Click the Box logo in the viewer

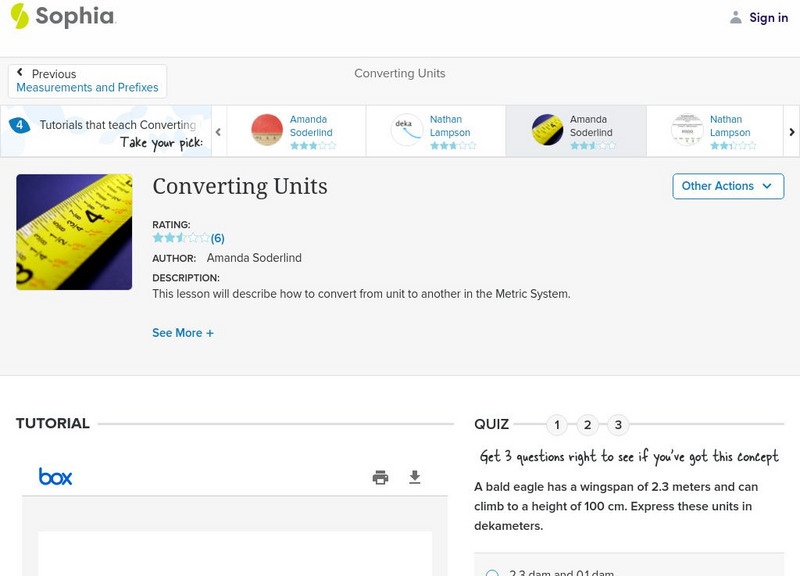point(56,477)
